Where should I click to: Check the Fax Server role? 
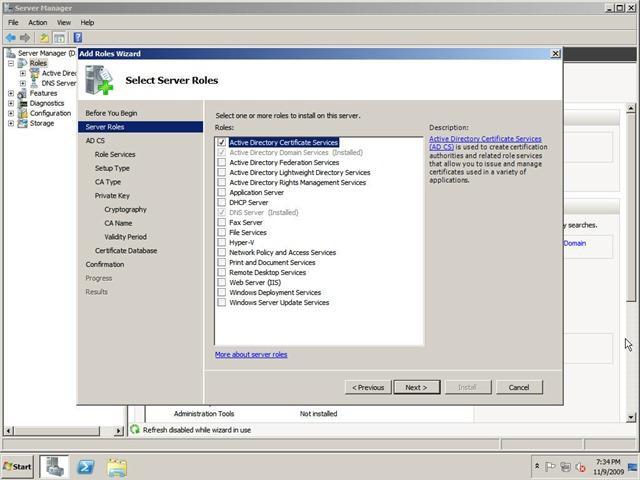coord(222,222)
